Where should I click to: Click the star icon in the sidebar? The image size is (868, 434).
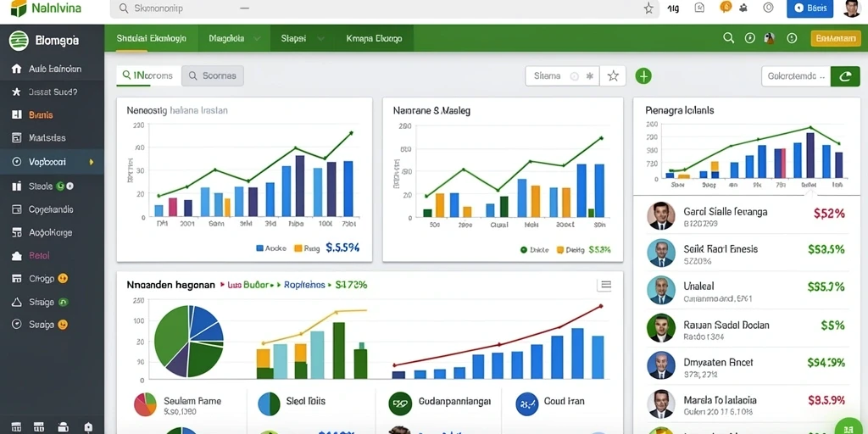17,92
